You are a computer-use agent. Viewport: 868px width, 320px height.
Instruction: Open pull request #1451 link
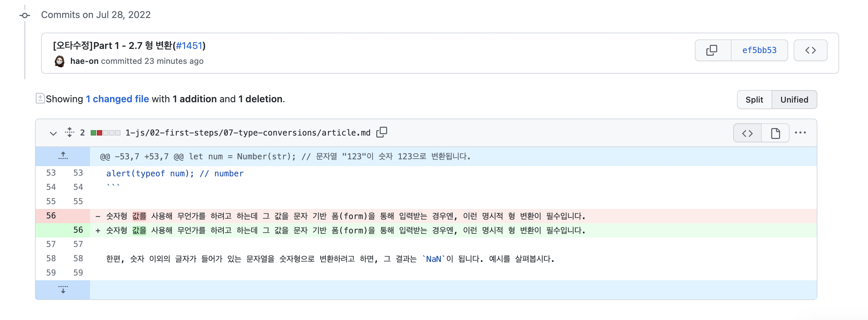click(x=189, y=46)
